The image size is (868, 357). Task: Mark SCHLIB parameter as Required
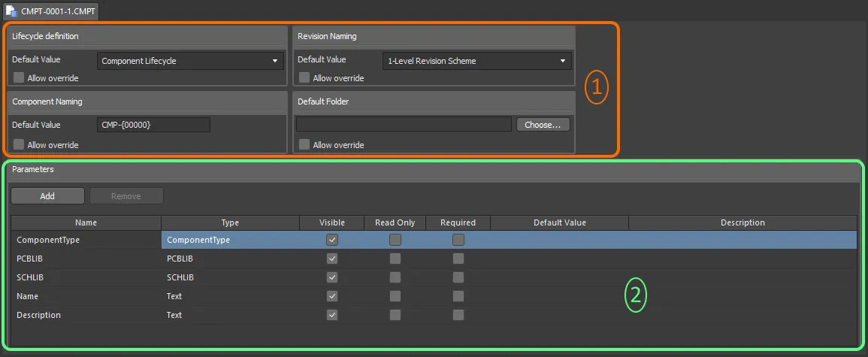[x=458, y=277]
